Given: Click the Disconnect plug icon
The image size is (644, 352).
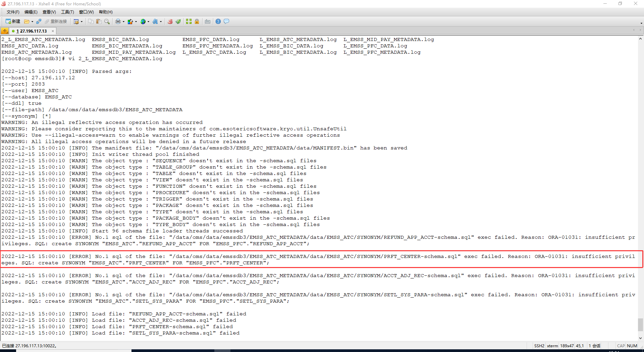Looking at the screenshot, I should [x=39, y=21].
